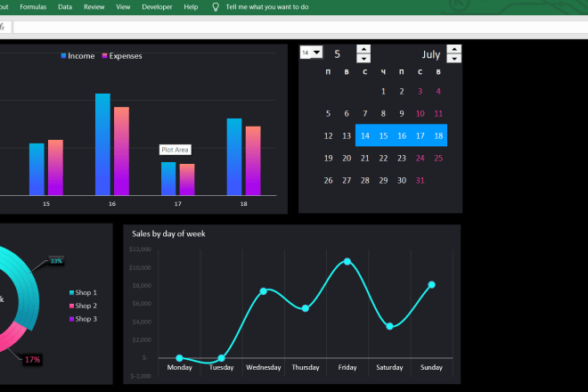
Task: Select pink calendar date 24
Action: click(420, 159)
